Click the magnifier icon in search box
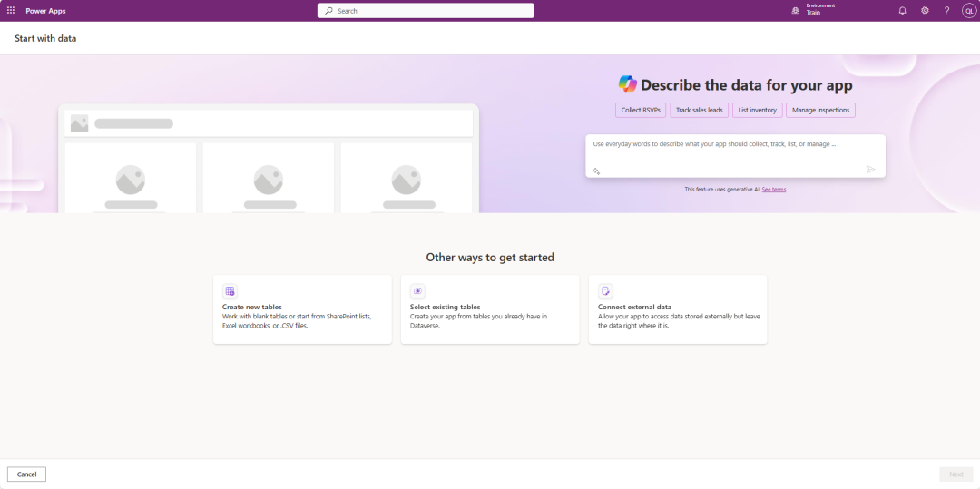The height and width of the screenshot is (489, 980). click(328, 11)
